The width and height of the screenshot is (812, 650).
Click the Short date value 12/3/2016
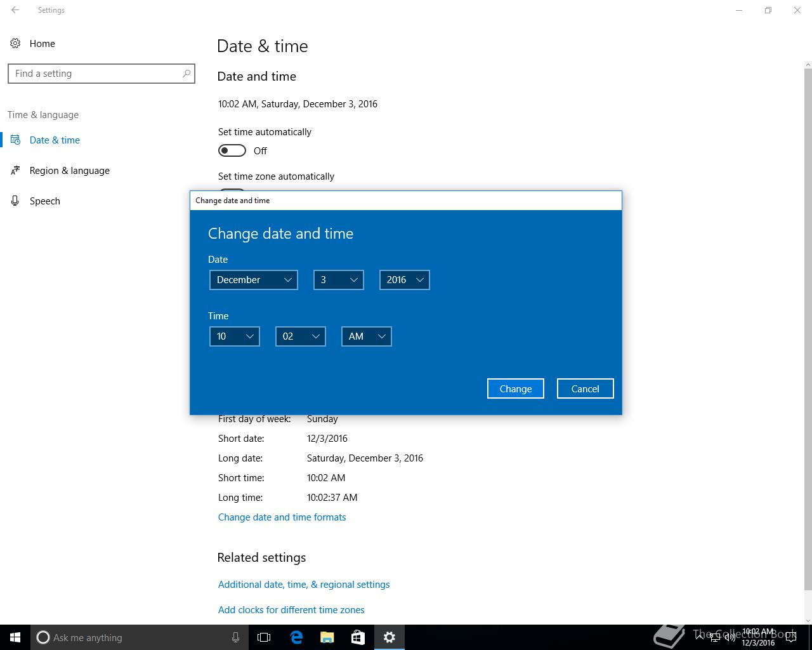[327, 438]
